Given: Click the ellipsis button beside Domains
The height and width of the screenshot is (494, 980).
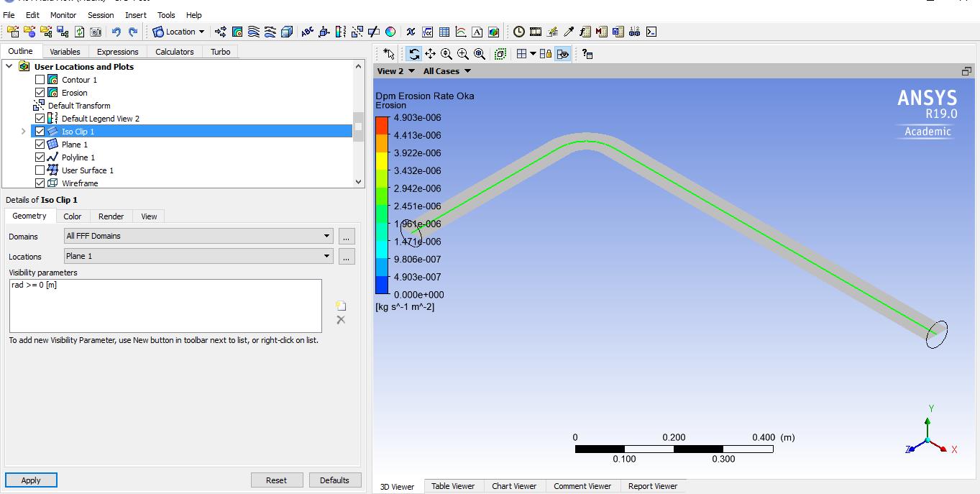Looking at the screenshot, I should coord(347,236).
